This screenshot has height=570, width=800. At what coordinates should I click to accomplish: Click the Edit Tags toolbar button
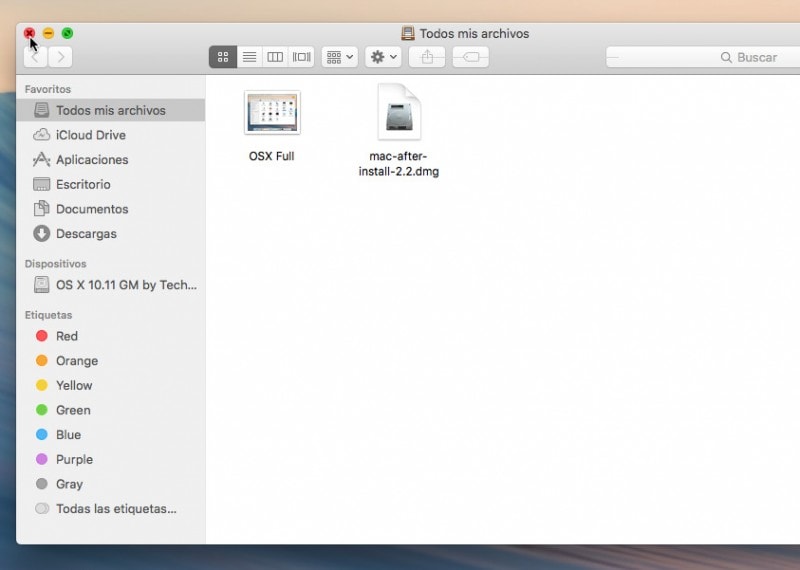coord(471,57)
